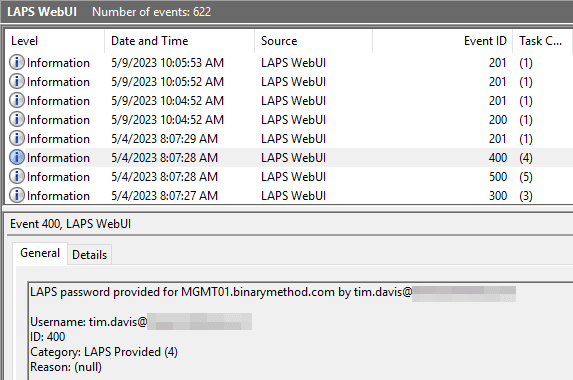573x380 pixels.
Task: Select the 5/9/2023 10:05:53 AM event row
Action: (289, 62)
